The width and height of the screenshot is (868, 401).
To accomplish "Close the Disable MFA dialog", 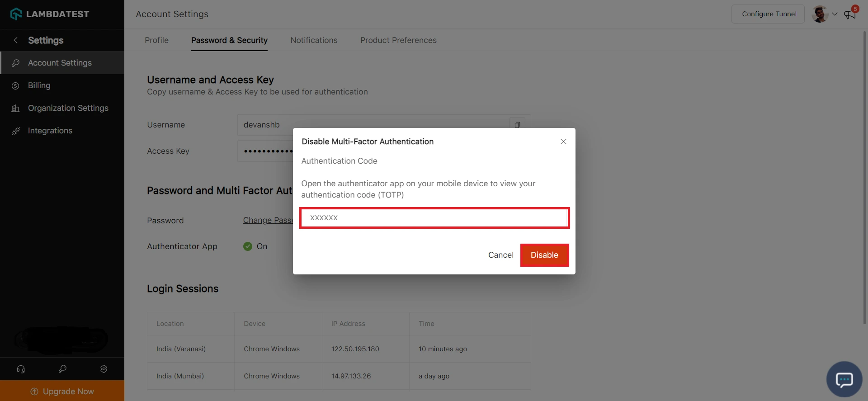I will click(x=563, y=142).
